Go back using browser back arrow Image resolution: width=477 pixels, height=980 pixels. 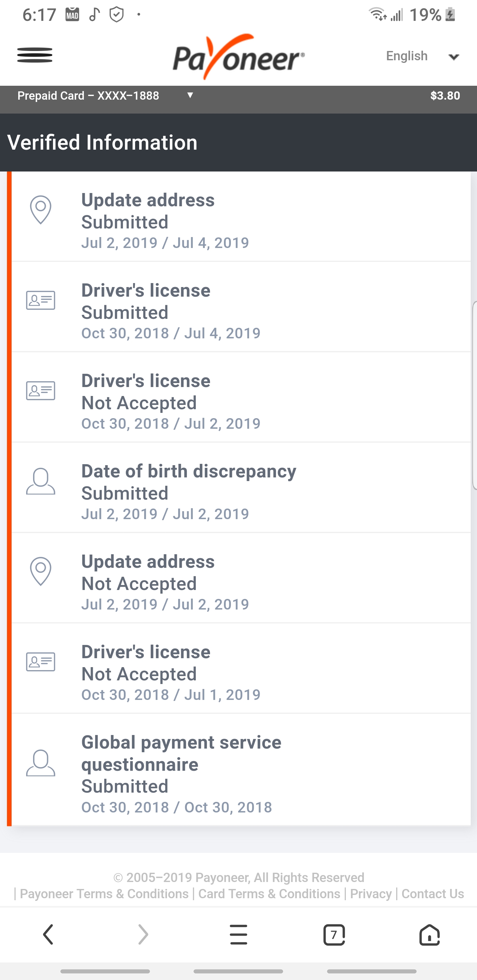pos(48,934)
